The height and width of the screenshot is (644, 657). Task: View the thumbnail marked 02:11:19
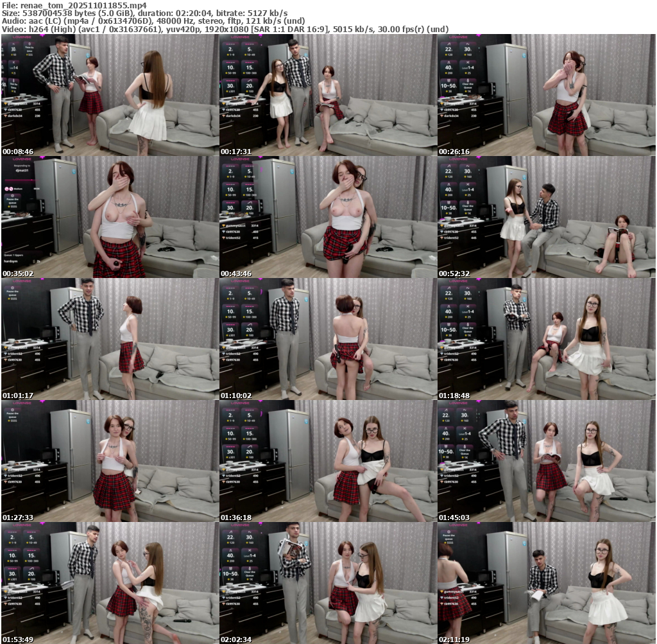coord(547,583)
